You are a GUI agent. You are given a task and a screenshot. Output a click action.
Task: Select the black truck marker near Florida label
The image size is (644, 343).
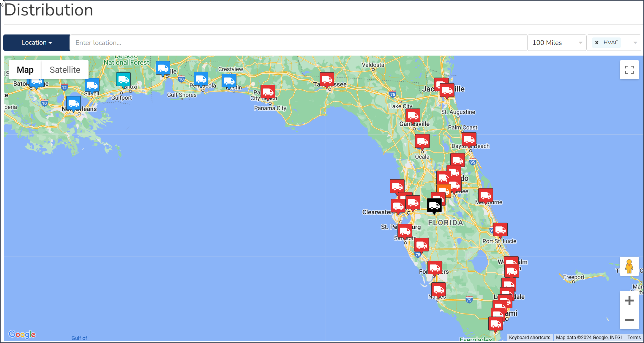click(434, 206)
